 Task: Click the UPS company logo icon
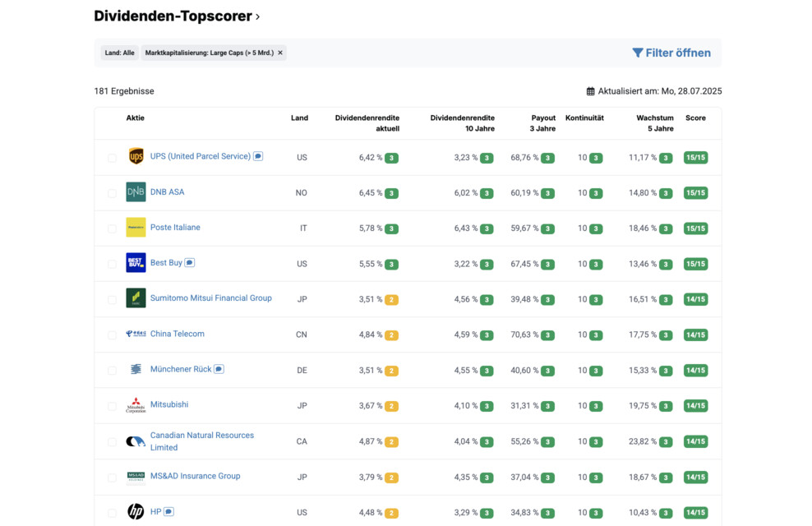(x=136, y=156)
